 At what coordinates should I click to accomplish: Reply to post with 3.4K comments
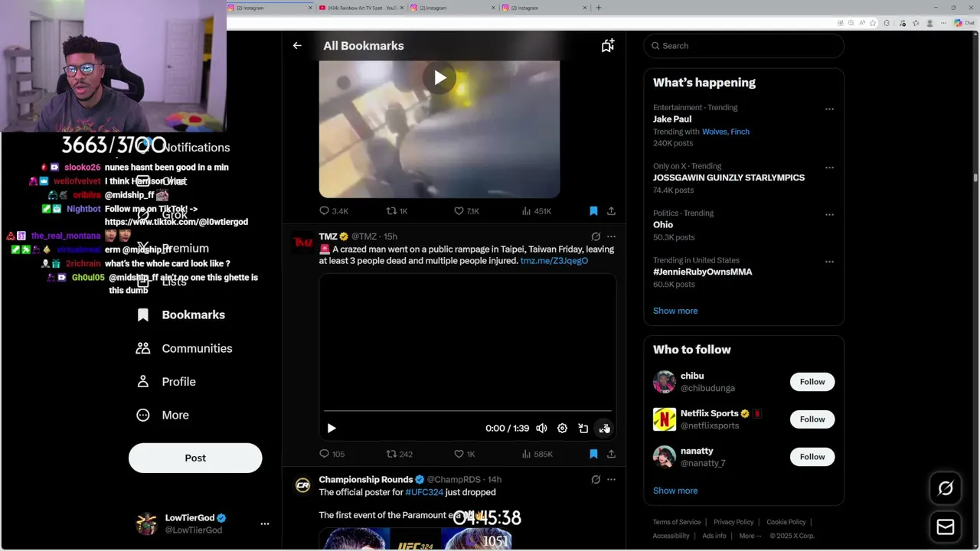pos(333,211)
